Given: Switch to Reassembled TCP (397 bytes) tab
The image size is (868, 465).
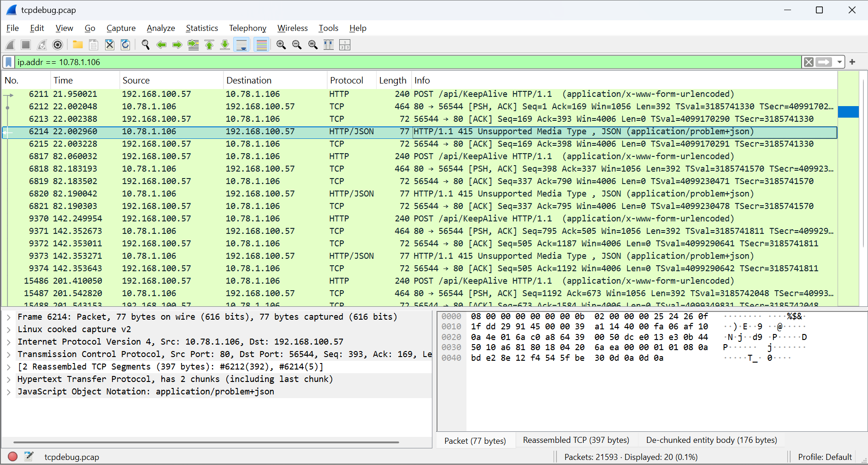Looking at the screenshot, I should (x=576, y=440).
